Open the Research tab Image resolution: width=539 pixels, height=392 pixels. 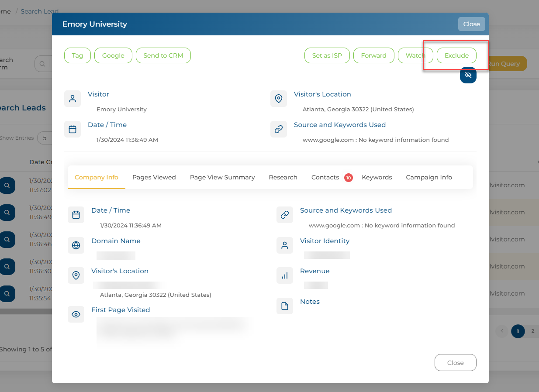coord(283,177)
